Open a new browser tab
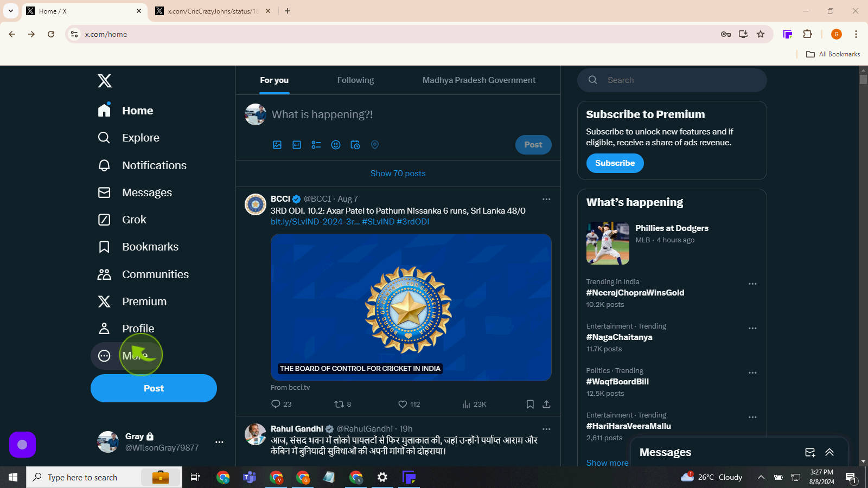 [288, 11]
